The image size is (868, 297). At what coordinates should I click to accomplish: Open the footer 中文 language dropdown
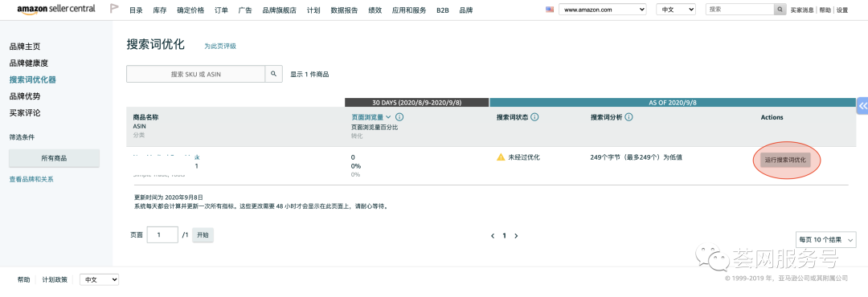pyautogui.click(x=99, y=280)
